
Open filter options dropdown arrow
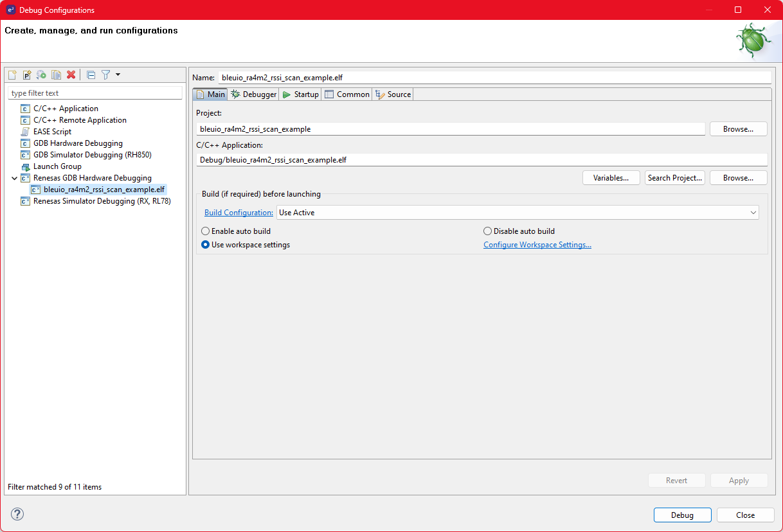point(118,75)
